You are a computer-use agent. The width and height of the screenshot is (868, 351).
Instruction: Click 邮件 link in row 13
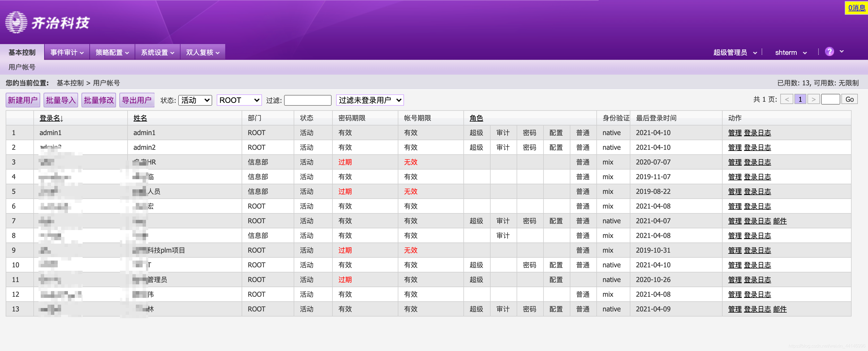tap(780, 309)
